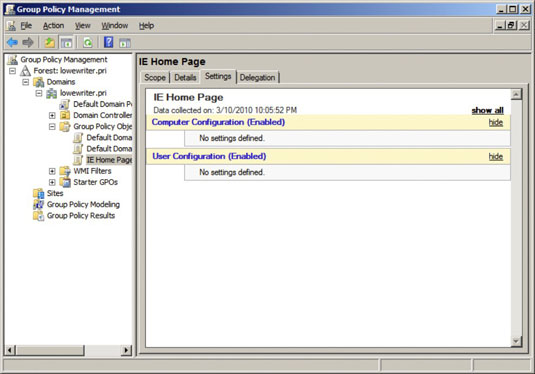Click the Back arrow toolbar icon

point(12,43)
